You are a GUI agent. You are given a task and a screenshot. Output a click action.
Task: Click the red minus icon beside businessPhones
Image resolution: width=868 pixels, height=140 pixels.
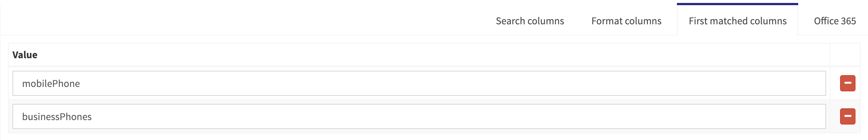coord(847,116)
